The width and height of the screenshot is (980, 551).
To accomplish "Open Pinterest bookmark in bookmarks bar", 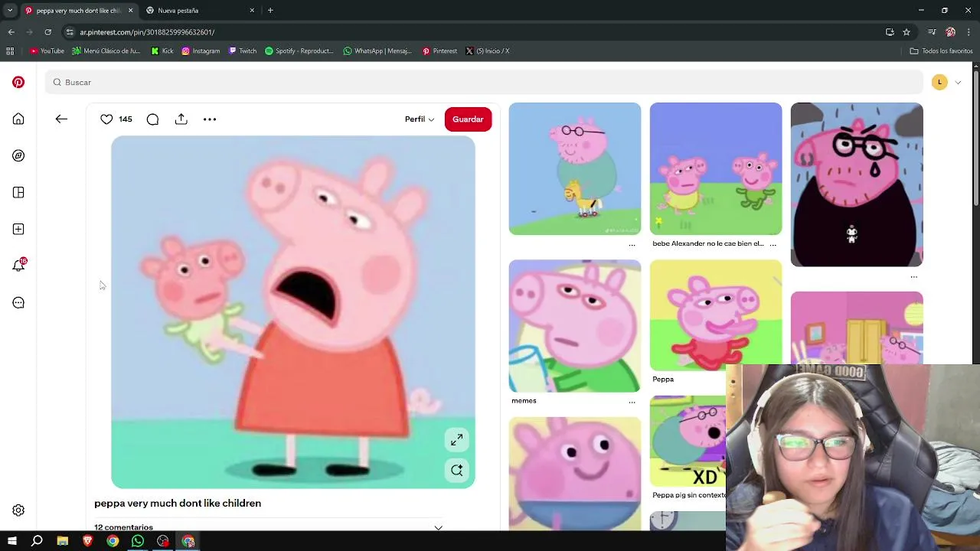I will [x=439, y=51].
